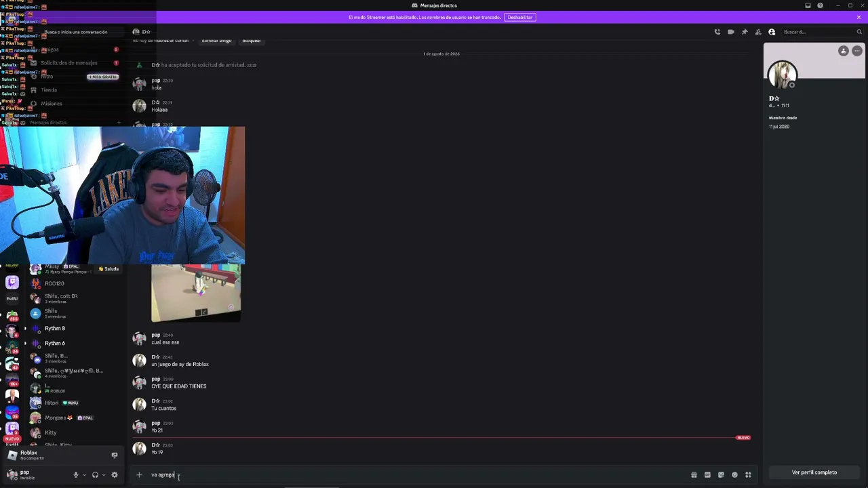Open the pap user status panel
Screen dimensions: 868x488
(x=34, y=474)
